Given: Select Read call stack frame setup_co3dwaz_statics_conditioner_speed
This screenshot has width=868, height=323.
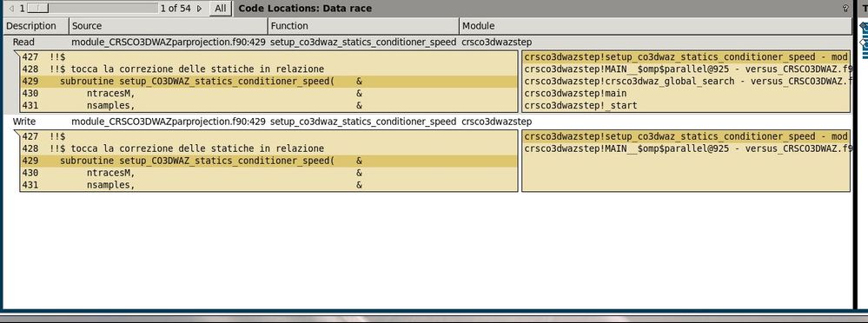Looking at the screenshot, I should click(x=686, y=57).
